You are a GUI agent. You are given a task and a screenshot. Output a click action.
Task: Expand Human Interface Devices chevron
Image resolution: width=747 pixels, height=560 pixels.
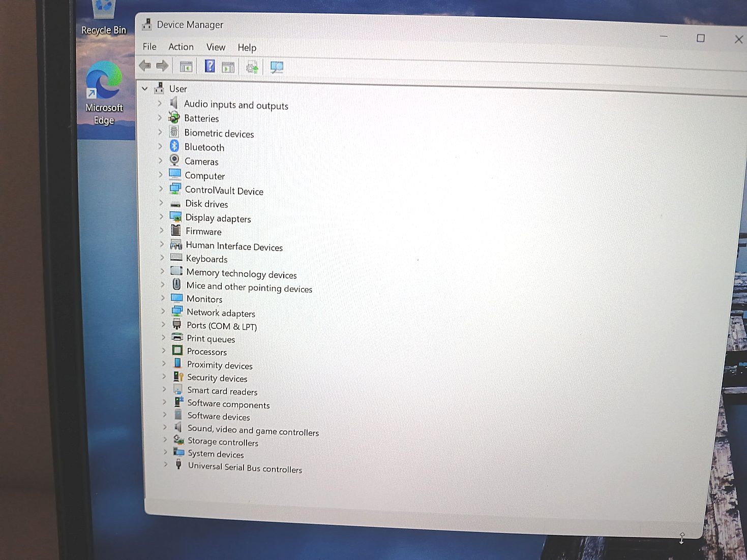coord(162,244)
